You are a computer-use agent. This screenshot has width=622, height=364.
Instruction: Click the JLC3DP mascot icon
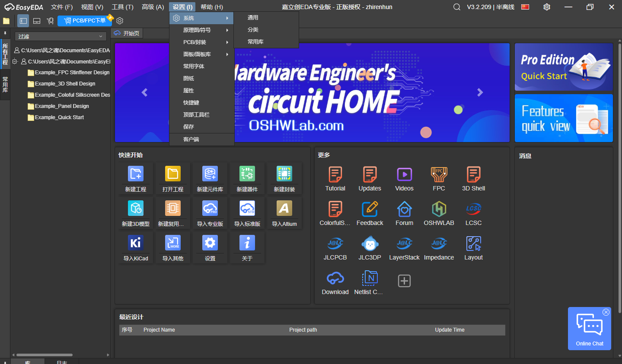(x=370, y=244)
